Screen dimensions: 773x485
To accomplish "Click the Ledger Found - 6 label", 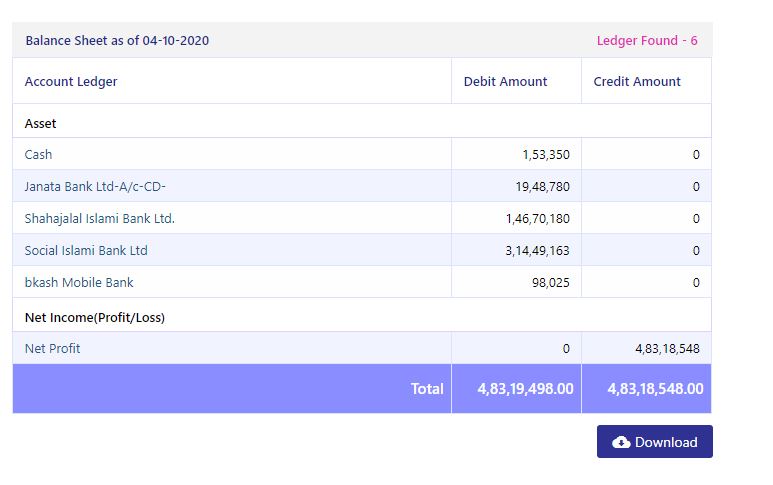I will [647, 40].
